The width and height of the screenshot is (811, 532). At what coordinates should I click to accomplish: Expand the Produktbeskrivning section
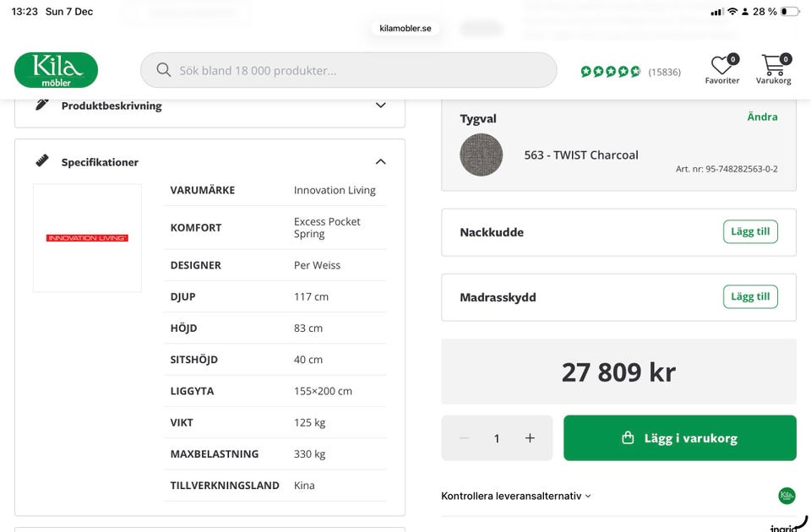[380, 106]
